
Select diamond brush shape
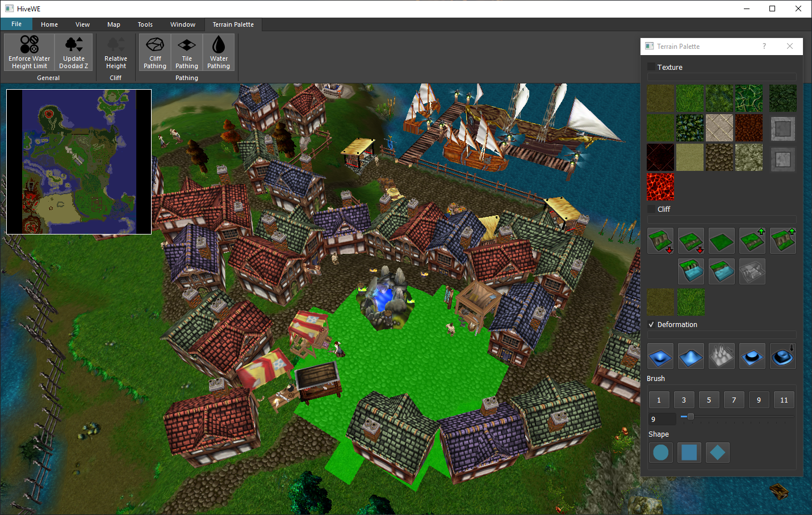click(x=718, y=453)
